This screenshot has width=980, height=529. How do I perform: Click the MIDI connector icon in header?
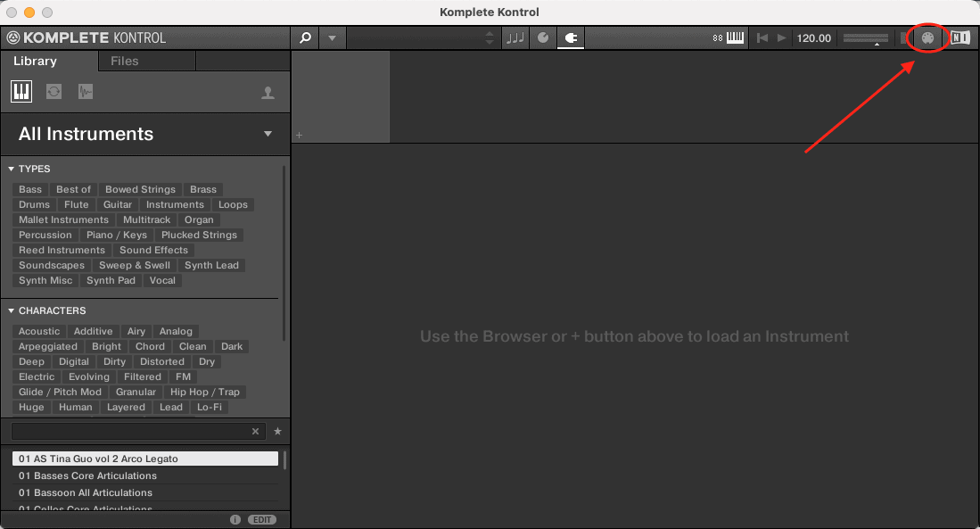927,38
